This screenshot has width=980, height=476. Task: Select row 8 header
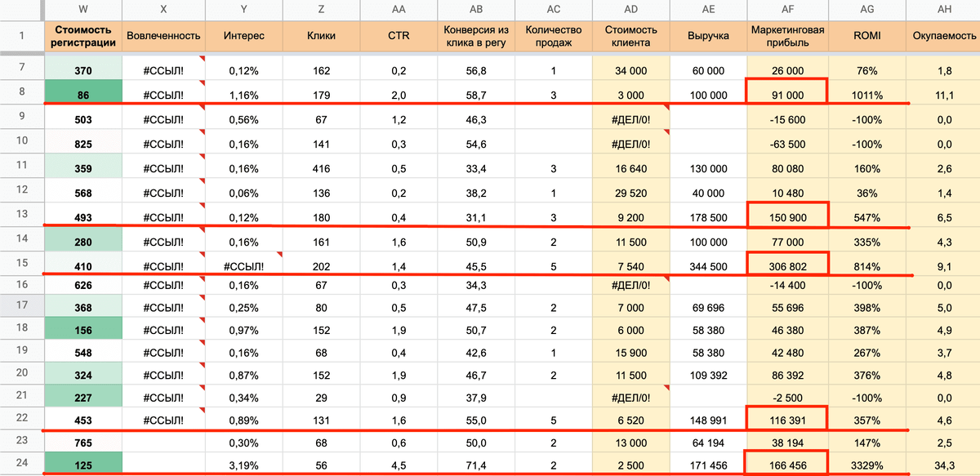click(x=21, y=92)
